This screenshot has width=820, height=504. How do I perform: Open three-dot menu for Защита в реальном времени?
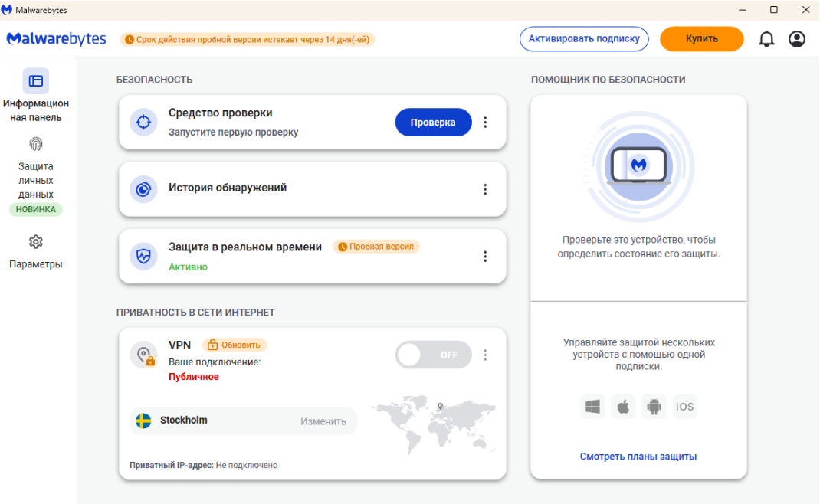pyautogui.click(x=485, y=256)
